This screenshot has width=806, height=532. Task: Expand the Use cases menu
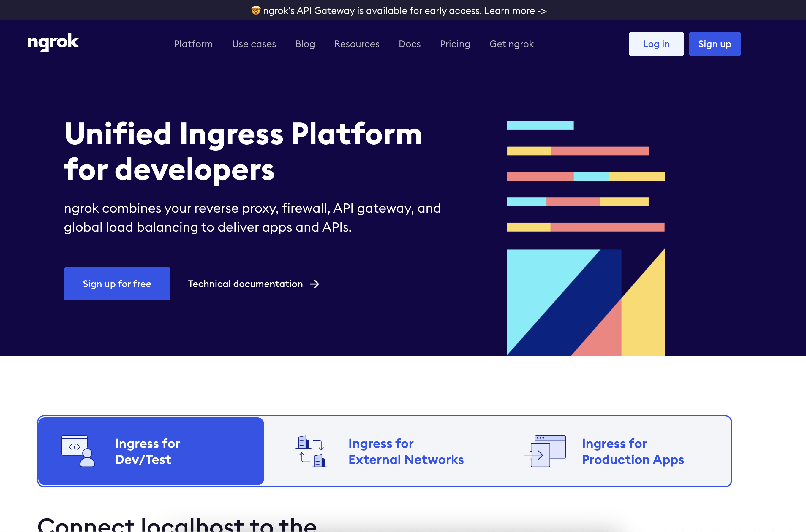pos(254,44)
